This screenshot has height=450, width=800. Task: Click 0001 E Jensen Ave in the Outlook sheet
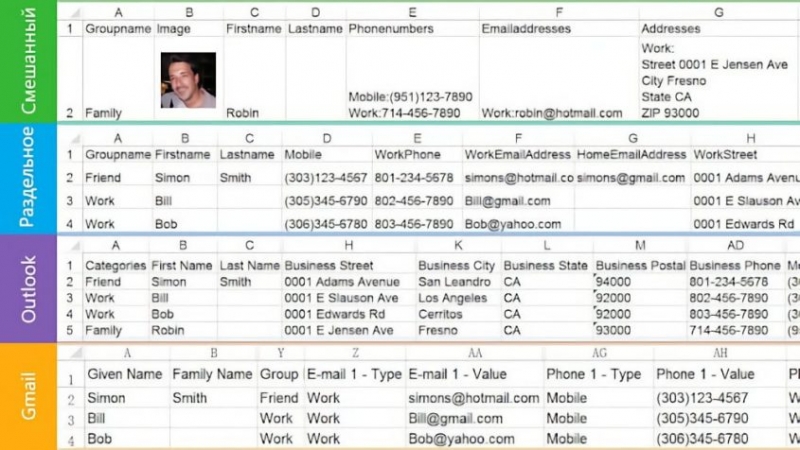pyautogui.click(x=349, y=331)
